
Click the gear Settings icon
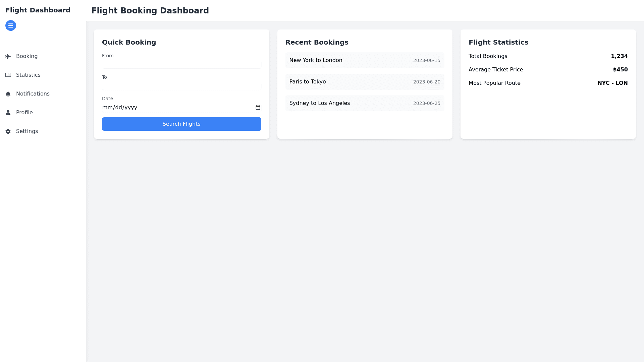(8, 131)
